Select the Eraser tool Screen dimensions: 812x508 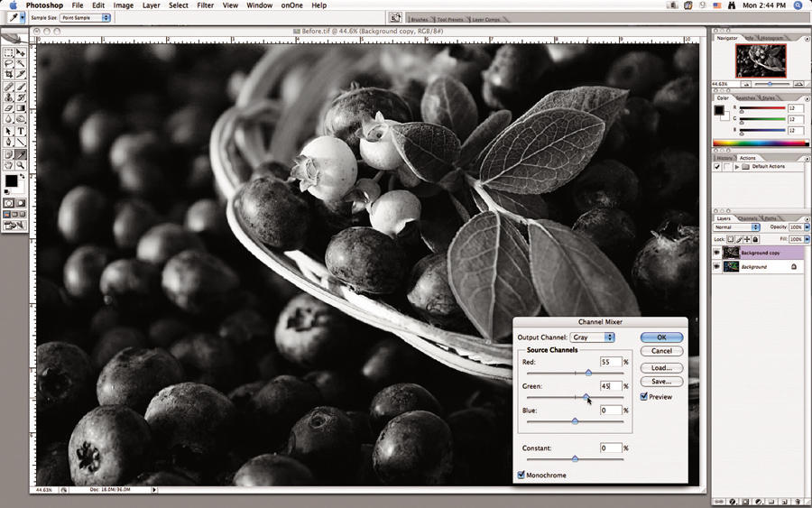(x=9, y=108)
